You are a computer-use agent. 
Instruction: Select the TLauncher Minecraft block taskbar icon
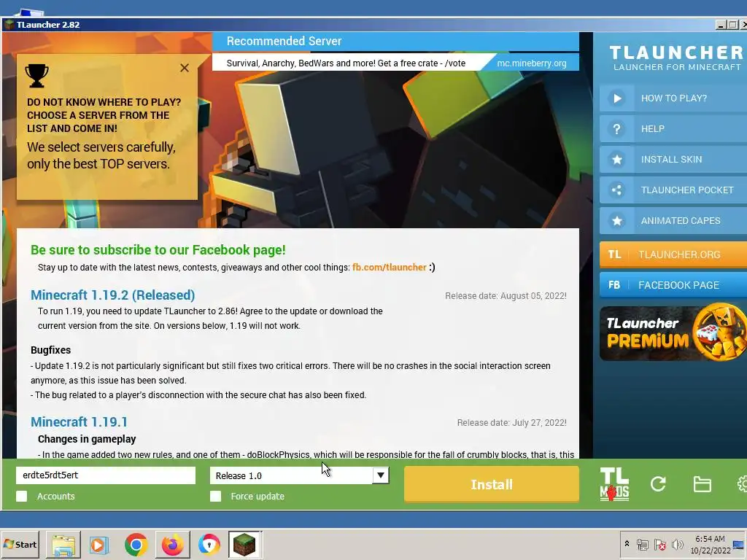click(x=244, y=544)
